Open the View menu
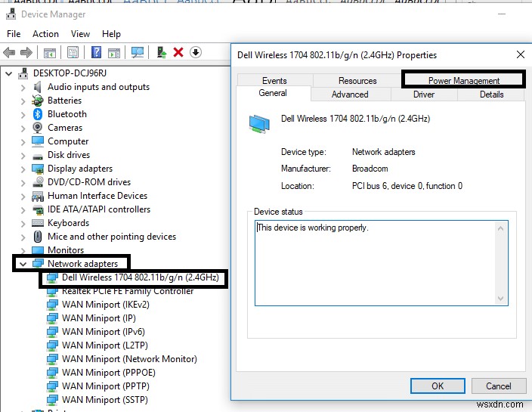This screenshot has width=532, height=412. (x=80, y=34)
